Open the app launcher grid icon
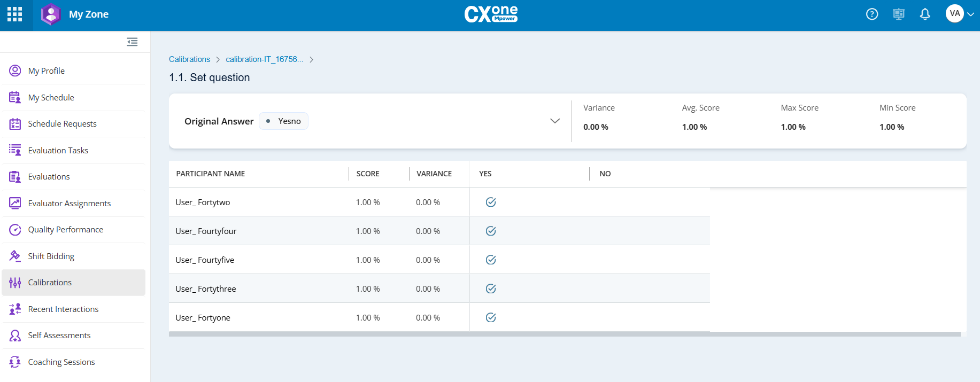 click(x=15, y=14)
